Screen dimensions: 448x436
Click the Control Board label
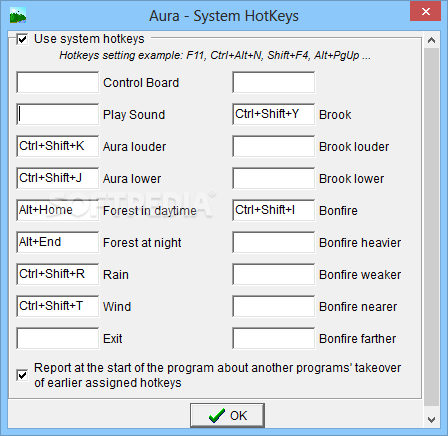coord(141,83)
